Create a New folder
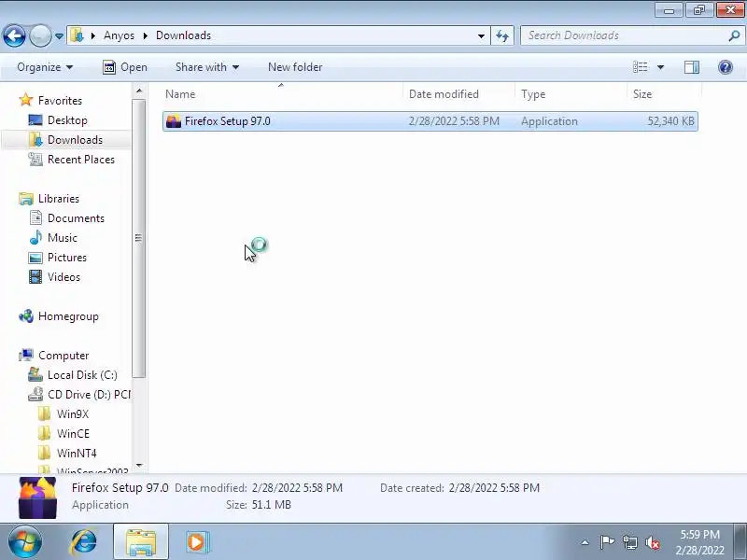Image resolution: width=747 pixels, height=560 pixels. click(x=295, y=67)
